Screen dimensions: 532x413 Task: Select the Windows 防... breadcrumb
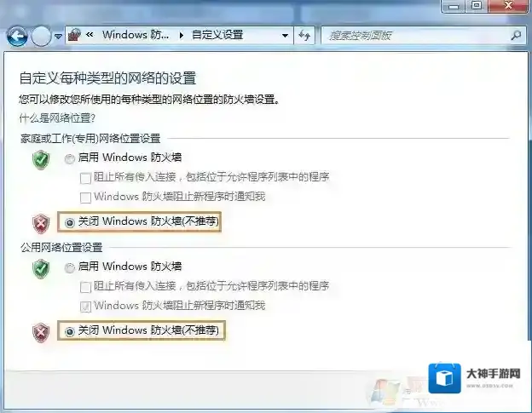[136, 35]
